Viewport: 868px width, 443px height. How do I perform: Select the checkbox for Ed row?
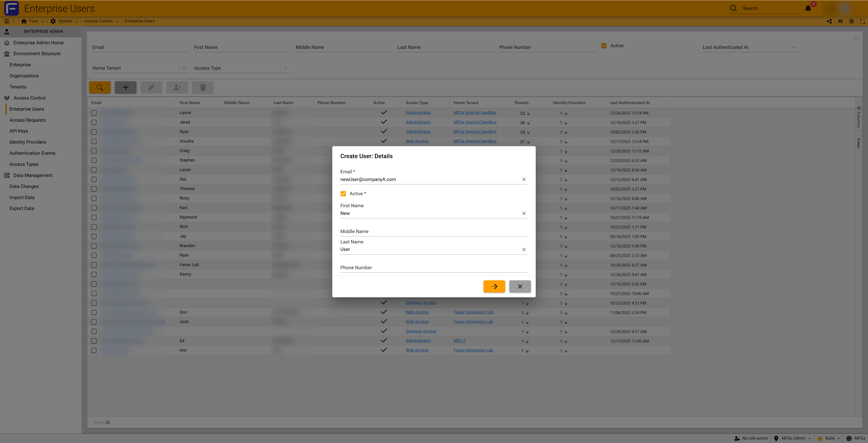pyautogui.click(x=94, y=341)
